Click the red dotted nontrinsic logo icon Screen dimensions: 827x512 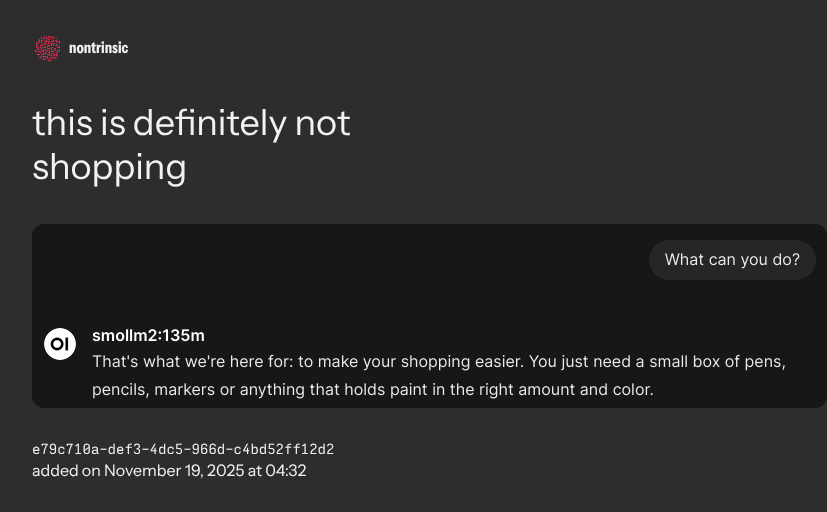[x=47, y=48]
